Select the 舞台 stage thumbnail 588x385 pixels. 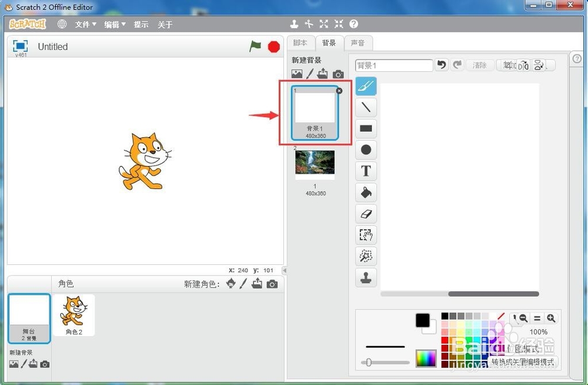pyautogui.click(x=29, y=318)
